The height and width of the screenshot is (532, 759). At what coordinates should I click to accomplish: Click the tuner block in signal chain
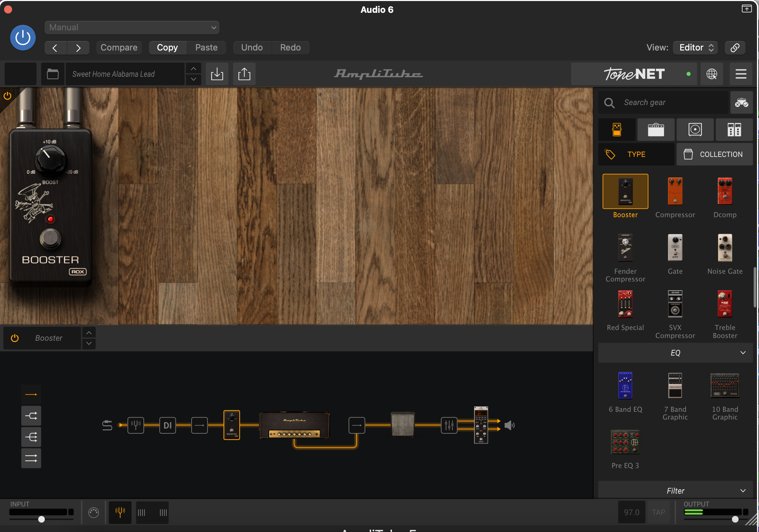136,425
